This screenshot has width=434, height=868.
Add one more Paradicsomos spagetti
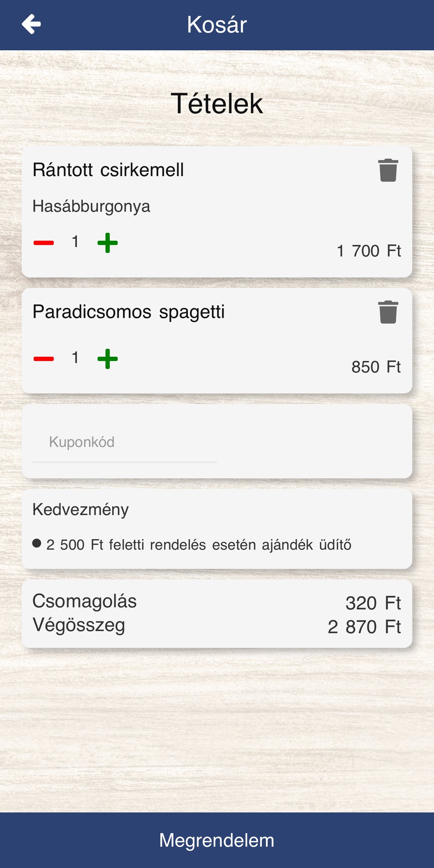tap(108, 359)
